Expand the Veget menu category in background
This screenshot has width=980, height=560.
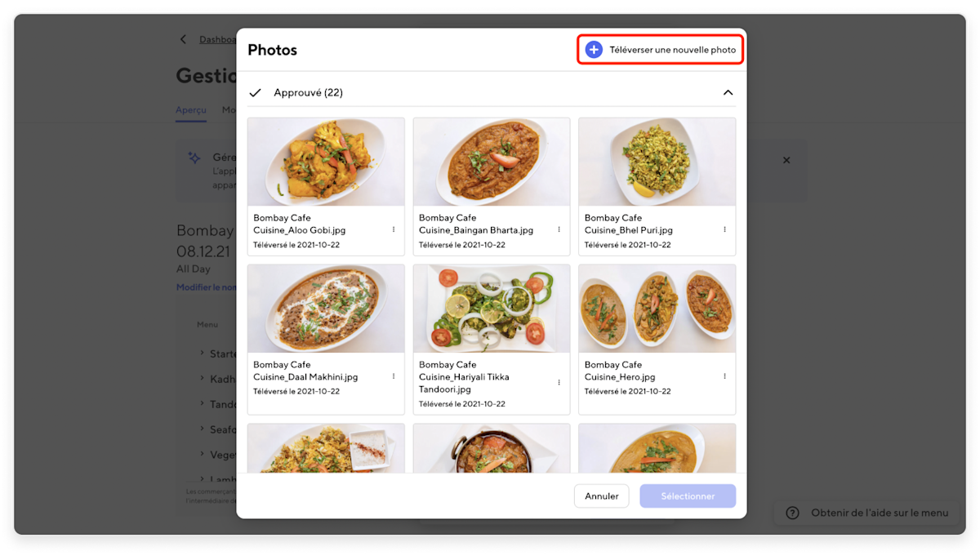point(202,455)
